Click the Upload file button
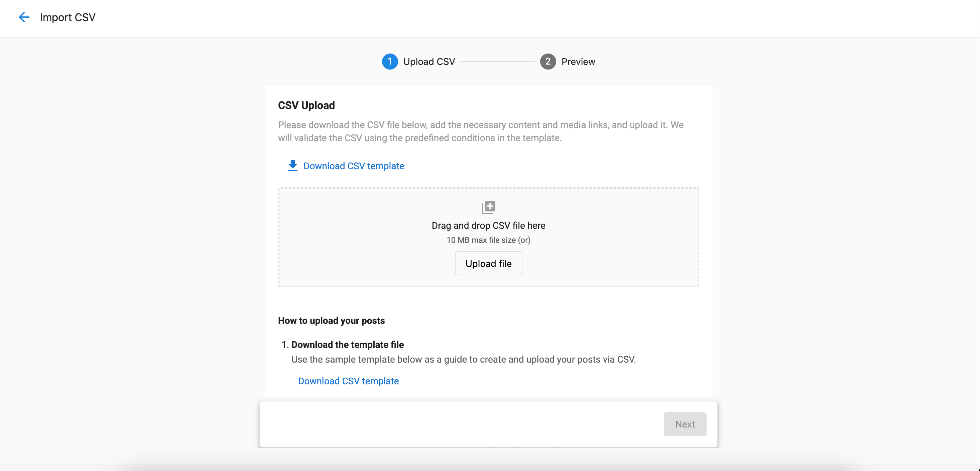 (x=488, y=264)
